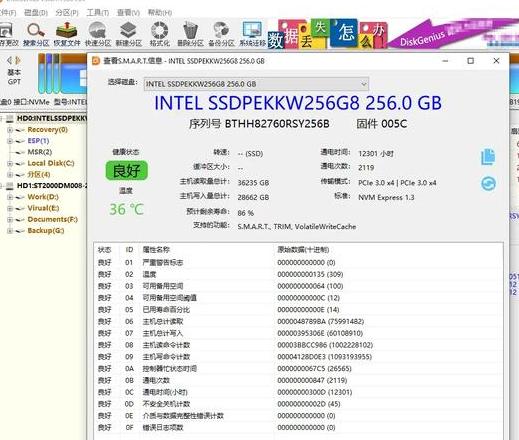Go forward with the right navigation arrow
This screenshot has height=440, width=519.
18,60
